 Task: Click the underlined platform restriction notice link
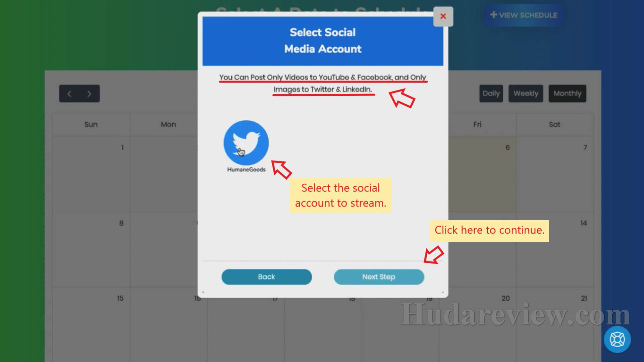[322, 83]
